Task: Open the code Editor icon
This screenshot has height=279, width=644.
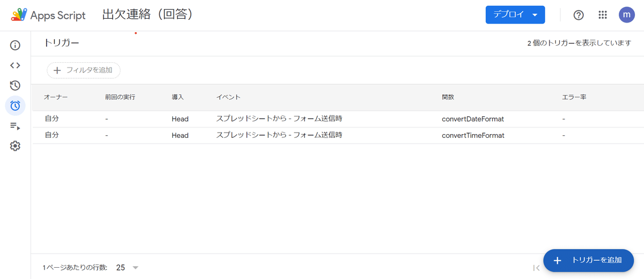Action: [x=15, y=65]
